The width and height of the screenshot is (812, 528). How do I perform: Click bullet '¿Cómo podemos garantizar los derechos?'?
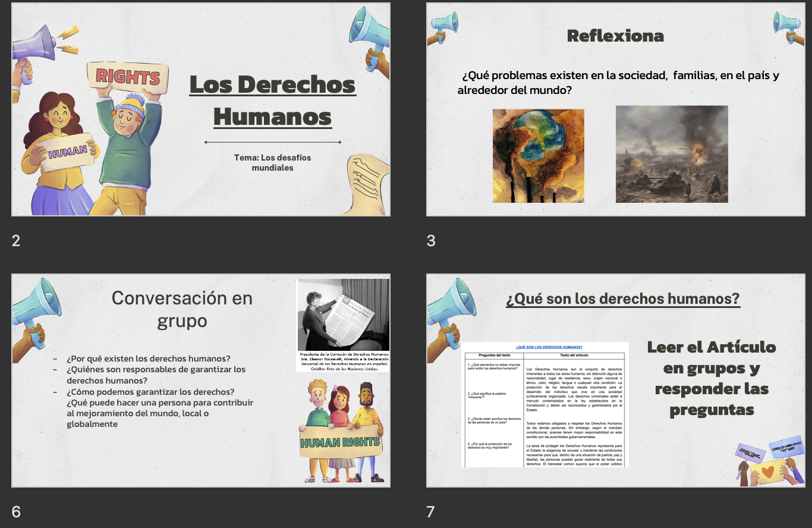tap(150, 392)
